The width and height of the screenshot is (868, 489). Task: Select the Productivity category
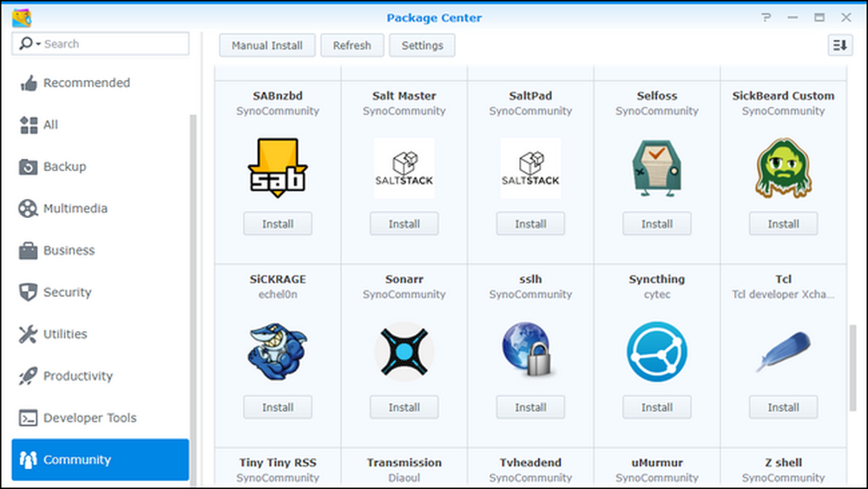[100, 376]
